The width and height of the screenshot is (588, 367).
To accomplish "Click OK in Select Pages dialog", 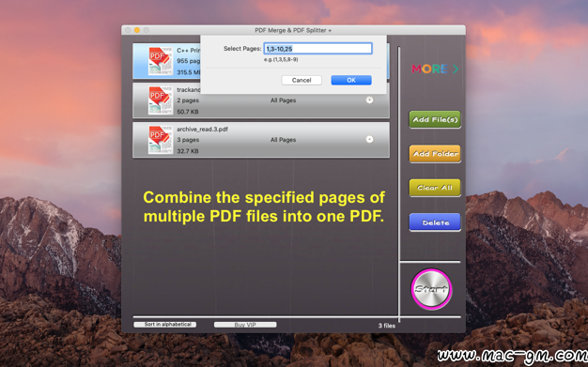I will coord(351,80).
